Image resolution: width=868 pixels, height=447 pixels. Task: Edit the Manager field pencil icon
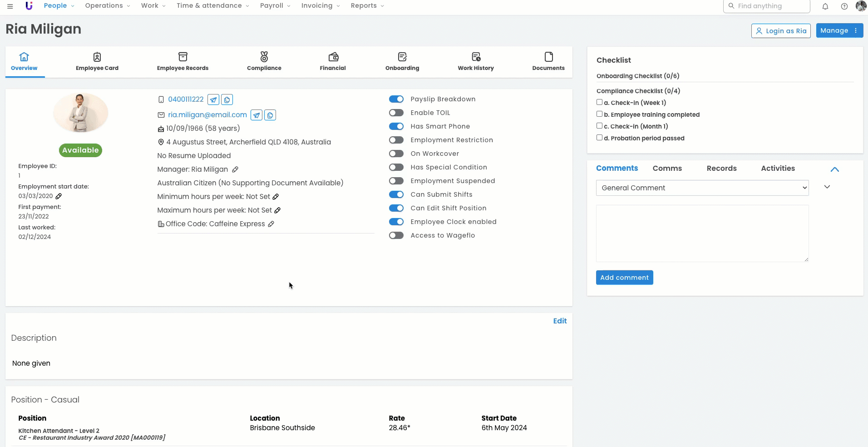[235, 169]
